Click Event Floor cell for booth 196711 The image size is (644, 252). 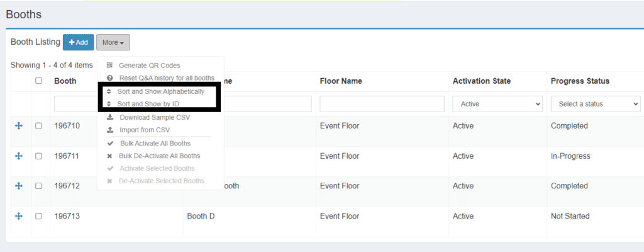340,156
